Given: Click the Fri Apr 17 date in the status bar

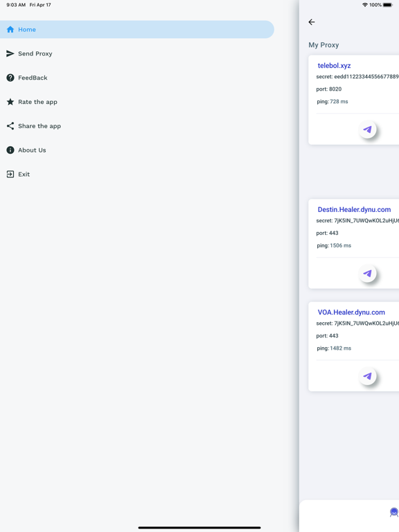Looking at the screenshot, I should coord(40,5).
